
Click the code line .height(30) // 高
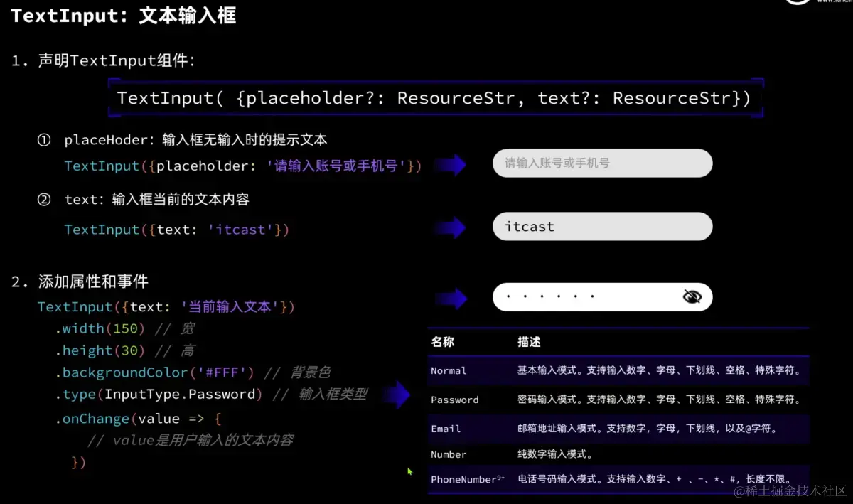tap(125, 350)
